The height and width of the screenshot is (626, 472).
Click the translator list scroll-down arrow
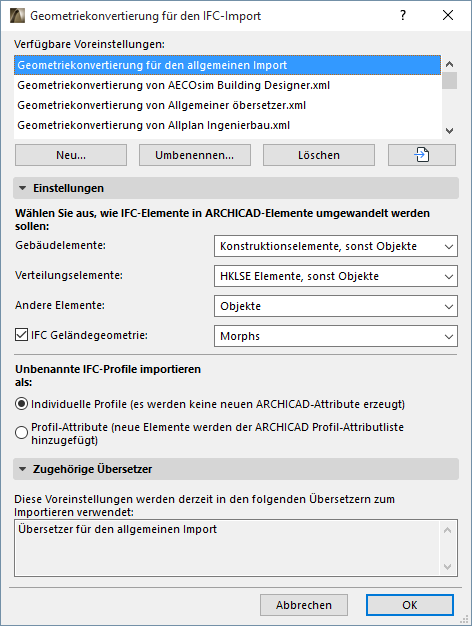point(448,567)
